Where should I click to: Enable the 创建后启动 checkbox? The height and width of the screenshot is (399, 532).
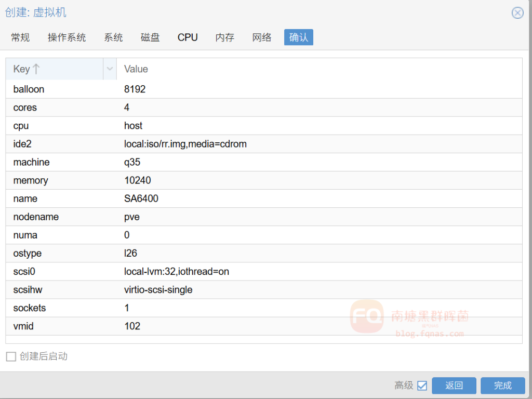[x=11, y=356]
